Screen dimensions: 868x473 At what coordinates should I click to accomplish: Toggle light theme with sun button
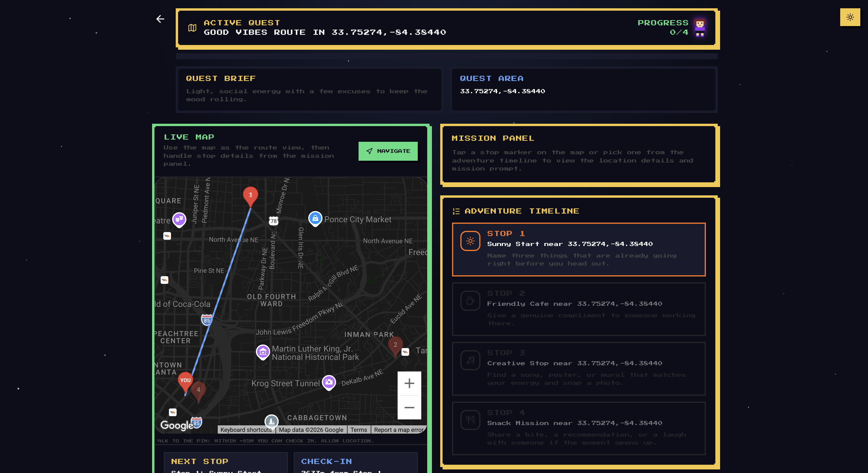click(x=850, y=17)
